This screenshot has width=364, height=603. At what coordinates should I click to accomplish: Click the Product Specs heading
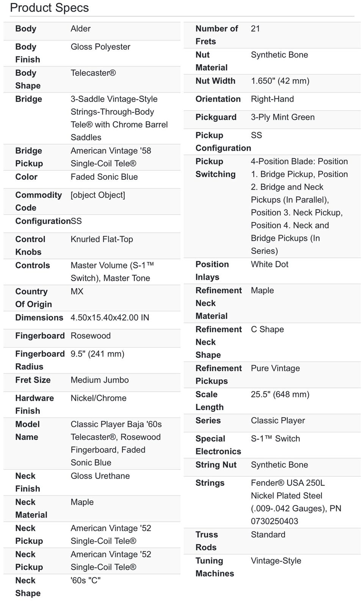(x=49, y=8)
